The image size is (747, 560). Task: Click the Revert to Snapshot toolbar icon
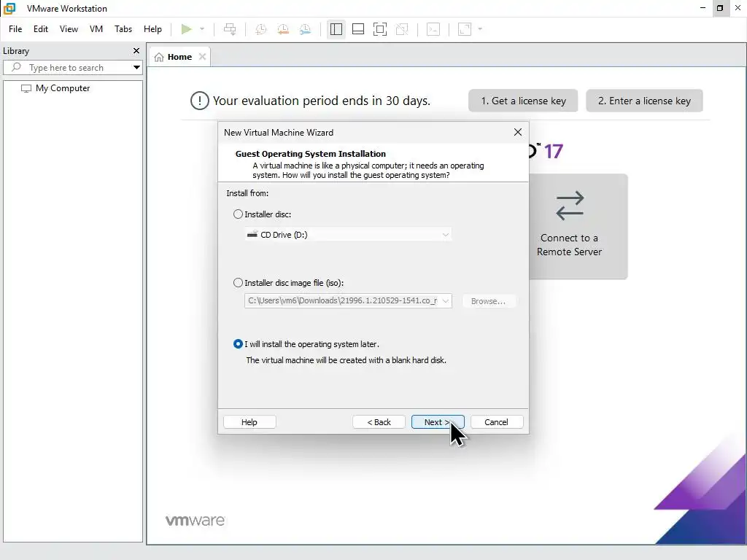[283, 29]
